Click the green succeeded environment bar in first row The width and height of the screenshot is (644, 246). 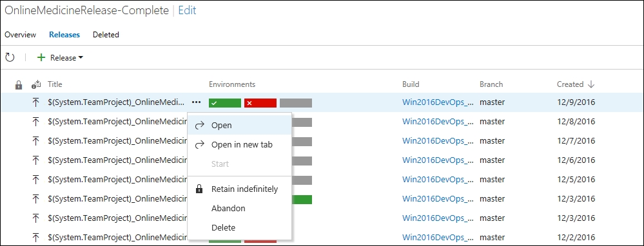click(x=225, y=103)
